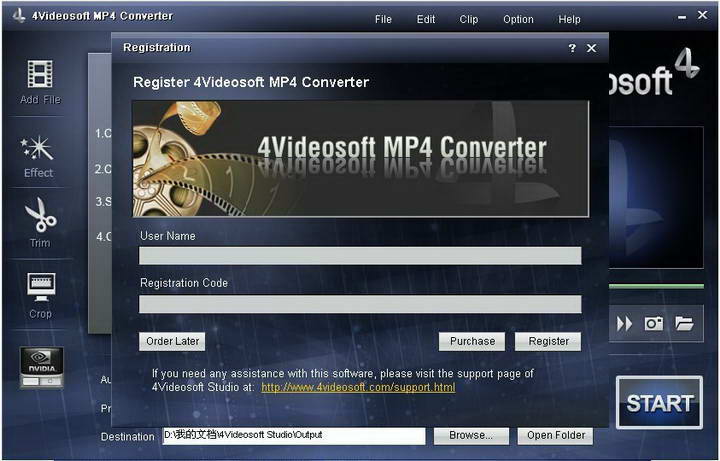Open the Help menu
The image size is (720, 461).
569,19
